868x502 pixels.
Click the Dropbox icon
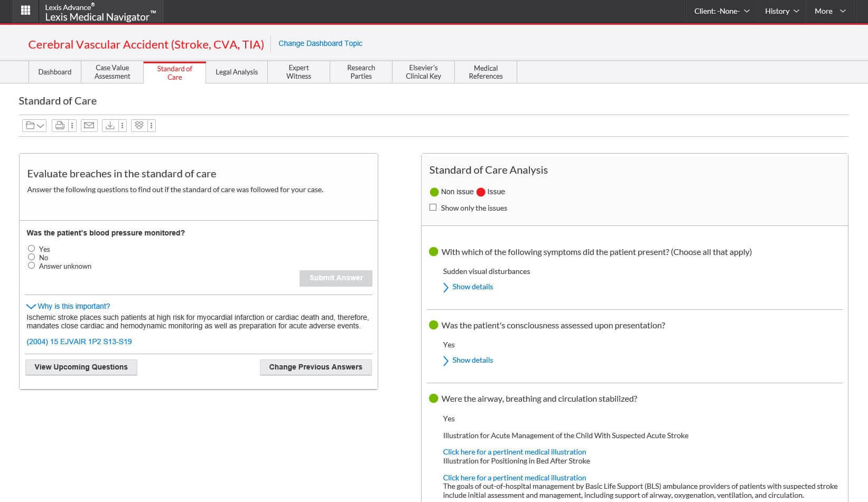click(139, 126)
